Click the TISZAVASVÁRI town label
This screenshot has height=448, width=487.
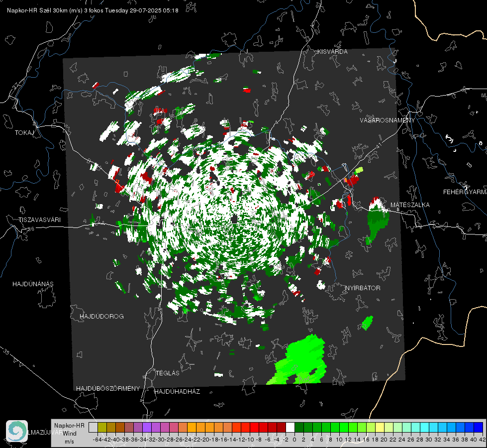point(39,220)
